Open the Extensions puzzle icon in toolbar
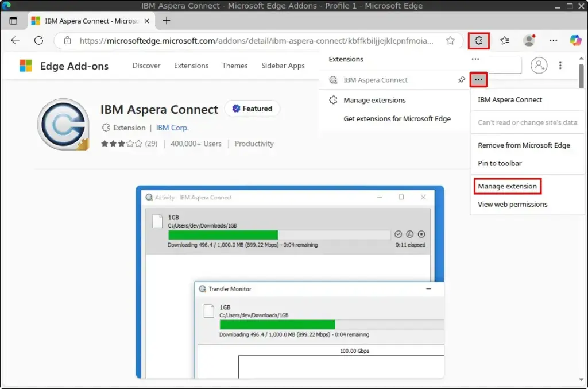Image resolution: width=588 pixels, height=389 pixels. click(478, 41)
